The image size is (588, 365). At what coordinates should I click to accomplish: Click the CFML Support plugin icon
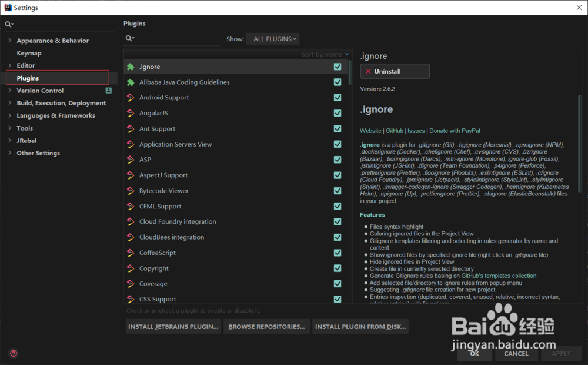[131, 206]
